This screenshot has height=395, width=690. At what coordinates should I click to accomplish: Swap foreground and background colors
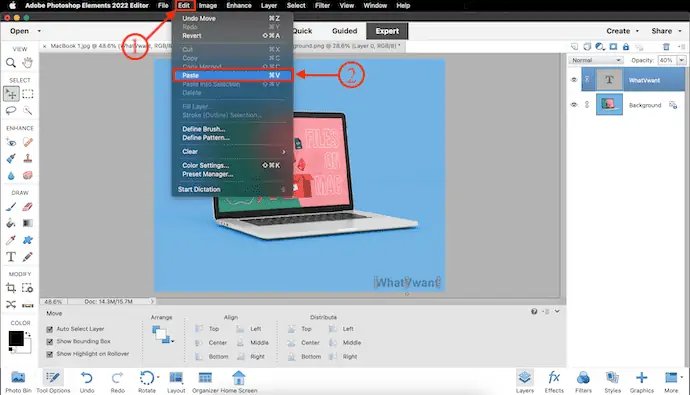(28, 335)
